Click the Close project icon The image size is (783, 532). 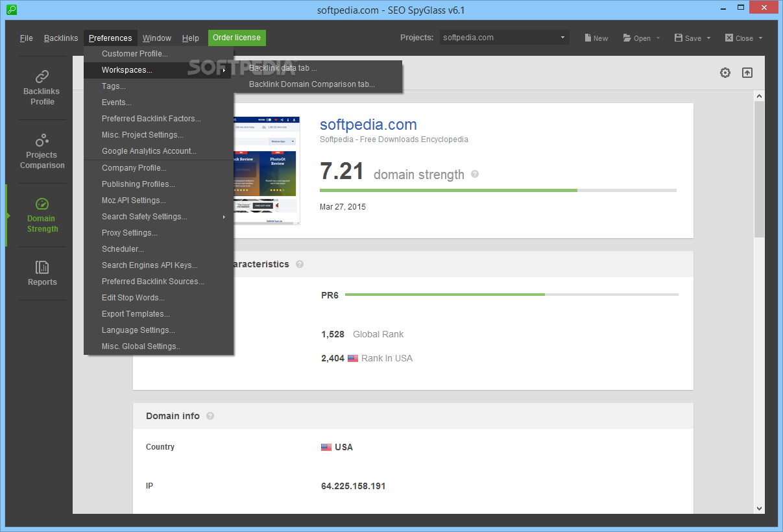tap(729, 38)
